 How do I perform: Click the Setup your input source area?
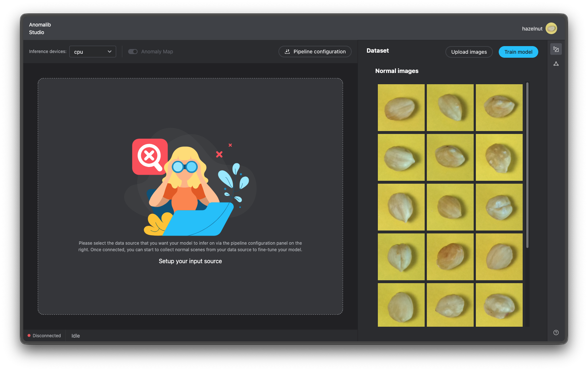pyautogui.click(x=190, y=261)
